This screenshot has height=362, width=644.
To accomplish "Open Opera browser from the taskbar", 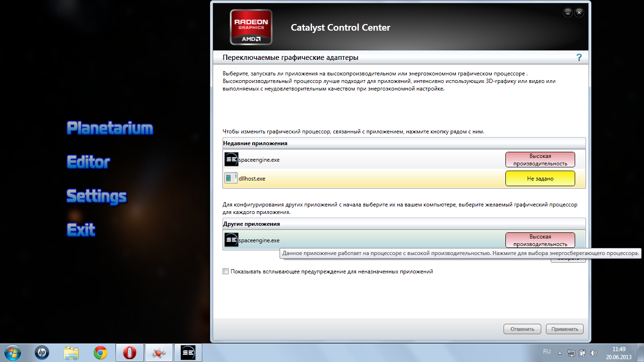I will pyautogui.click(x=130, y=353).
